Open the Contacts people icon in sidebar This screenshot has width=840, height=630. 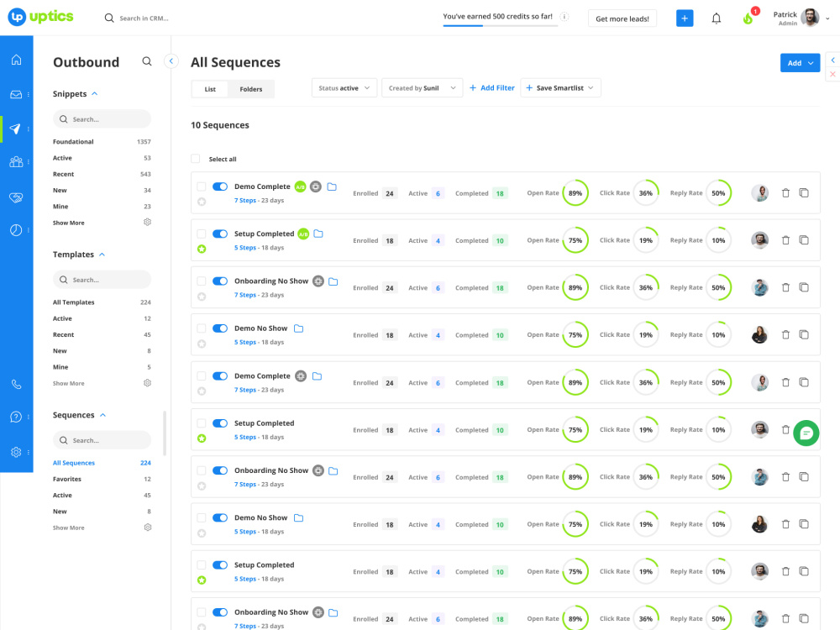pos(16,162)
